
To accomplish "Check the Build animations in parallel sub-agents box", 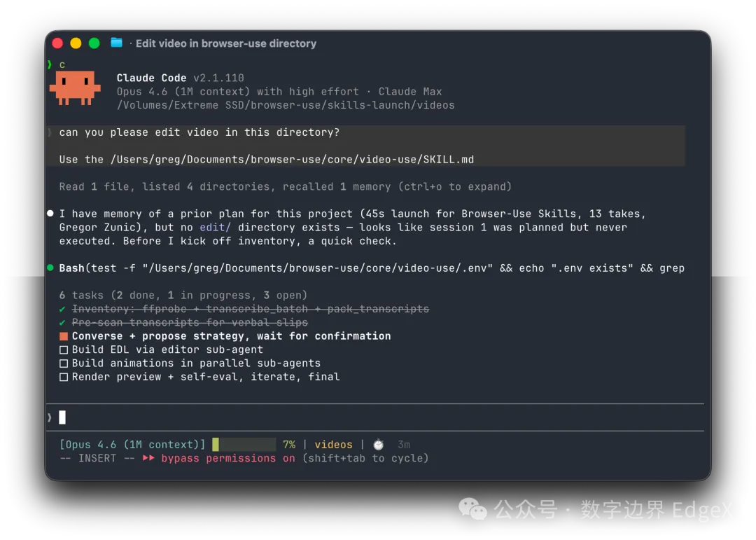I will (63, 363).
